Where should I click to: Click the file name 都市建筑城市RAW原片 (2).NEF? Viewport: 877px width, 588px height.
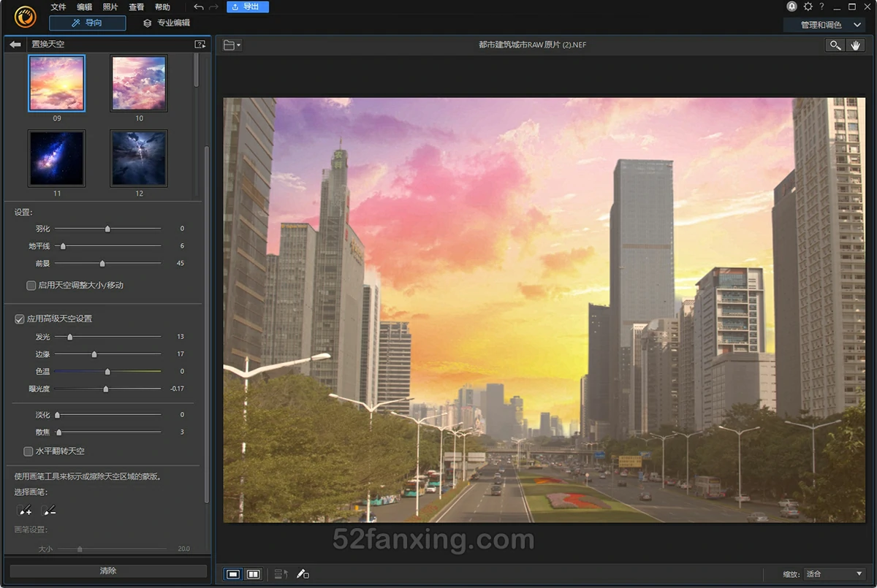tap(533, 45)
